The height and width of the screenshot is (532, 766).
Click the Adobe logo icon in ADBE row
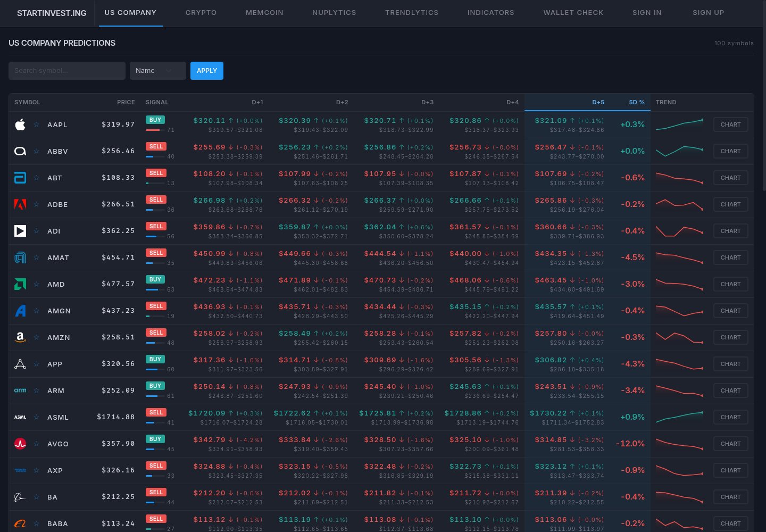(x=20, y=204)
